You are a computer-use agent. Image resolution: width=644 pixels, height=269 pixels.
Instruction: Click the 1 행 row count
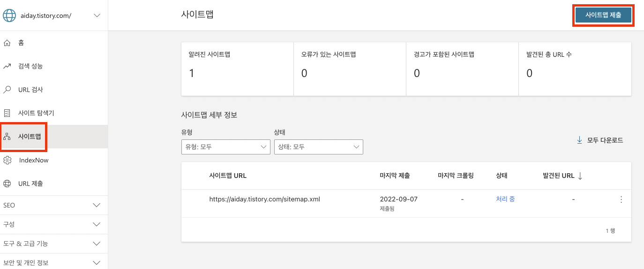click(610, 231)
